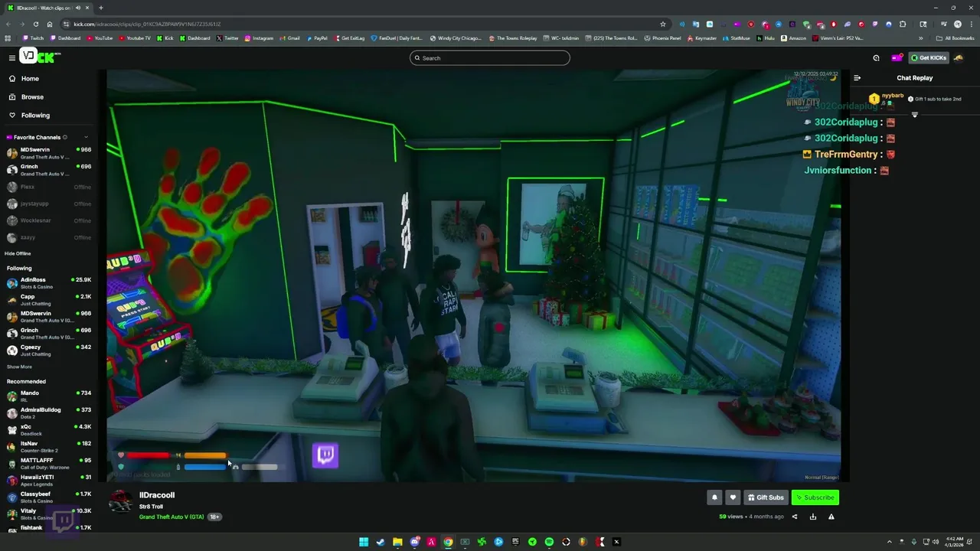
Task: Open offline Wocklesnar favorite channel
Action: click(x=49, y=220)
